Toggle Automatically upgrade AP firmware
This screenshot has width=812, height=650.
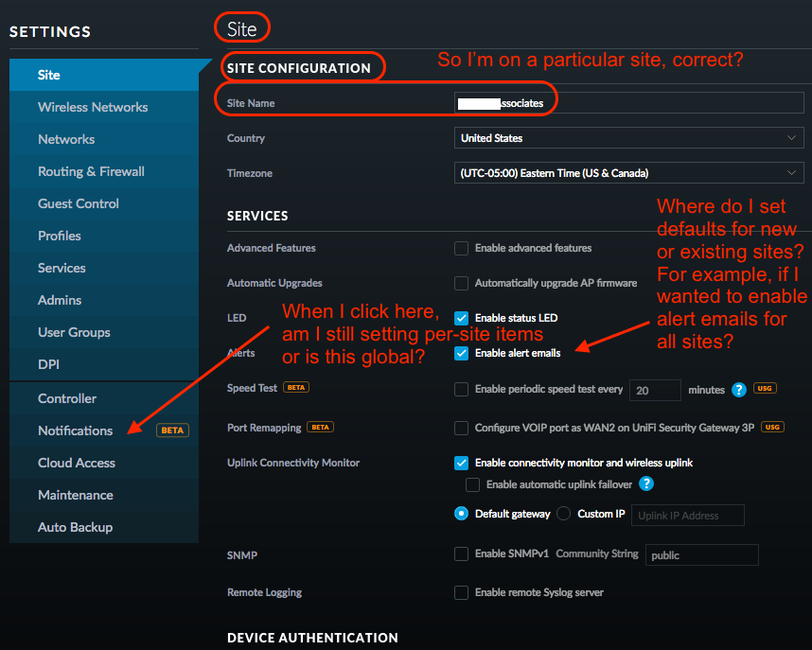coord(462,283)
